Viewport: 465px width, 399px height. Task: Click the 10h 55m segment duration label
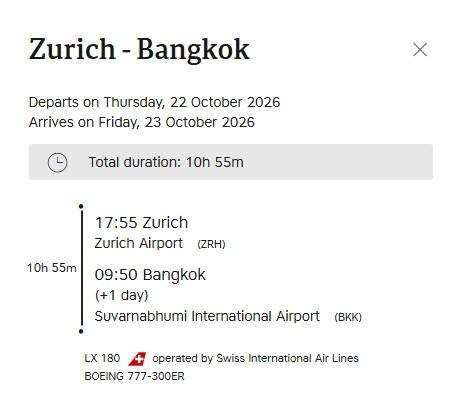(x=52, y=268)
